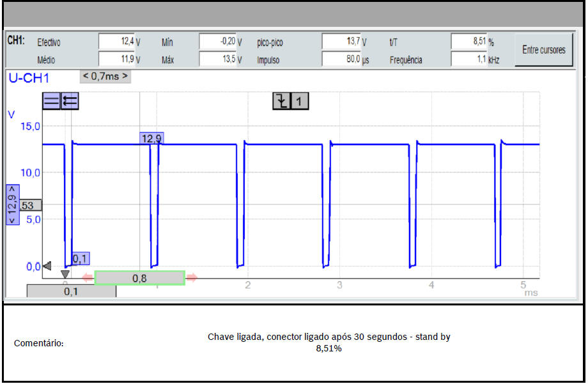Viewport: 588px width, 384px height.
Task: Click the Efectivo value field showing 12,4
Action: (118, 42)
